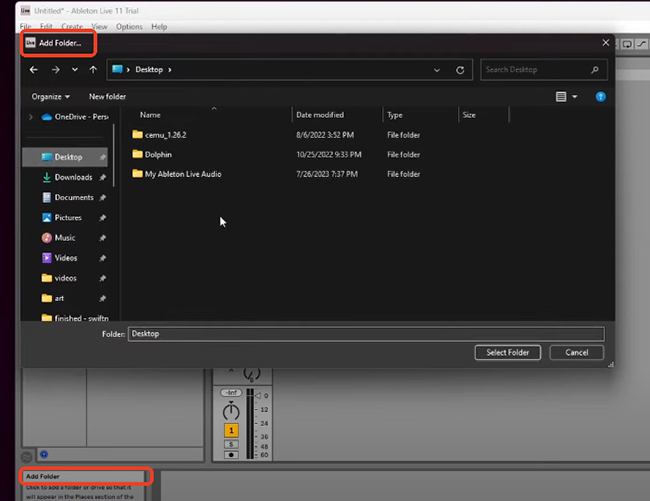Image resolution: width=650 pixels, height=501 pixels.
Task: Select OneDrive - Personal in sidebar
Action: [x=75, y=117]
